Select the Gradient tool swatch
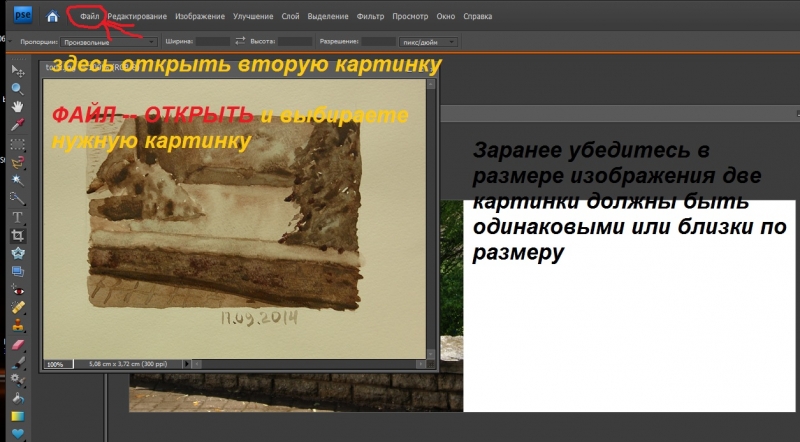Image resolution: width=800 pixels, height=442 pixels. coord(17,415)
